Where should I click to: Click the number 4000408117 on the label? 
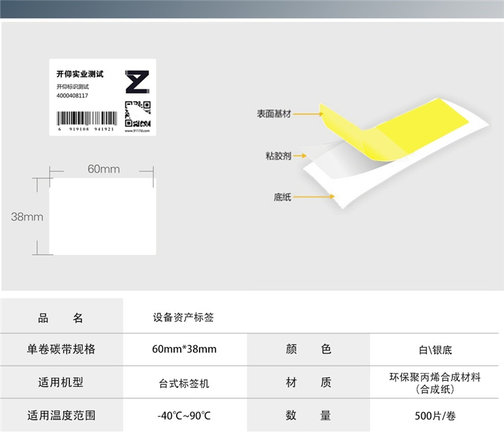click(73, 96)
